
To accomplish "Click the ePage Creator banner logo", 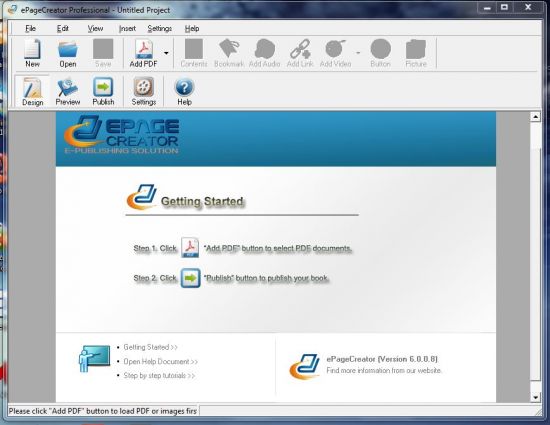I will click(x=121, y=135).
